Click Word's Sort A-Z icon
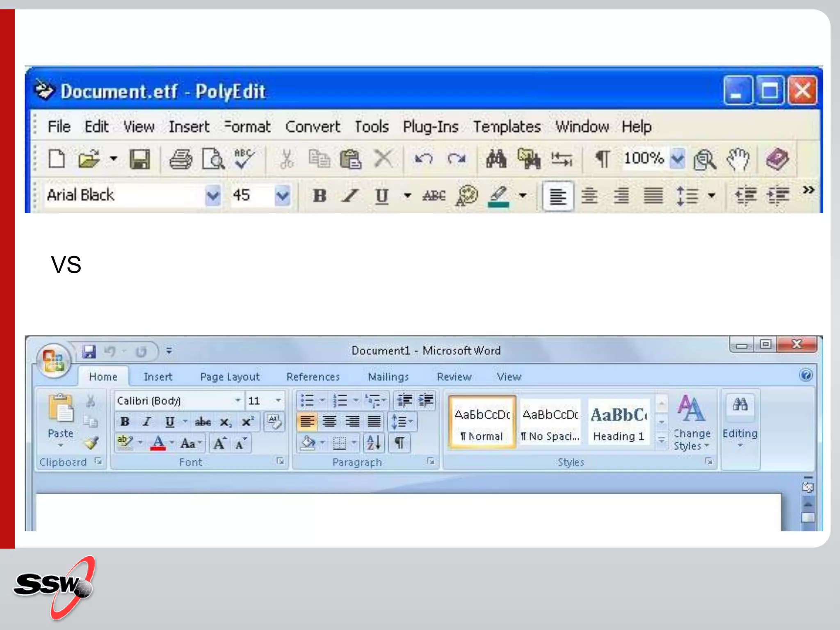Viewport: 840px width, 630px height. coord(374,443)
